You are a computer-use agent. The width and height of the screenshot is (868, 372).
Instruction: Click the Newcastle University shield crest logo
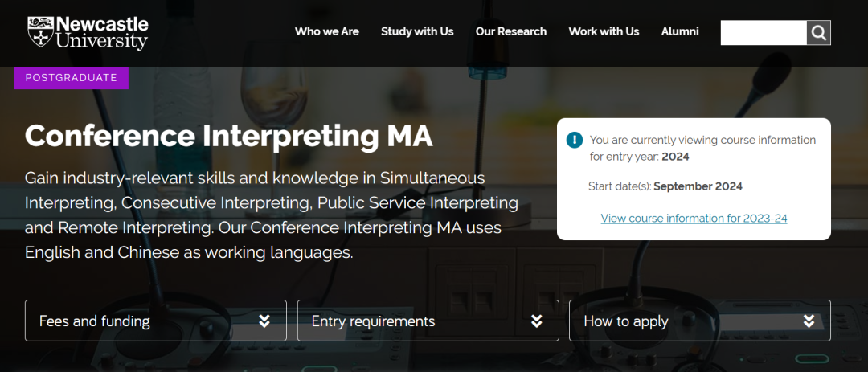click(40, 32)
